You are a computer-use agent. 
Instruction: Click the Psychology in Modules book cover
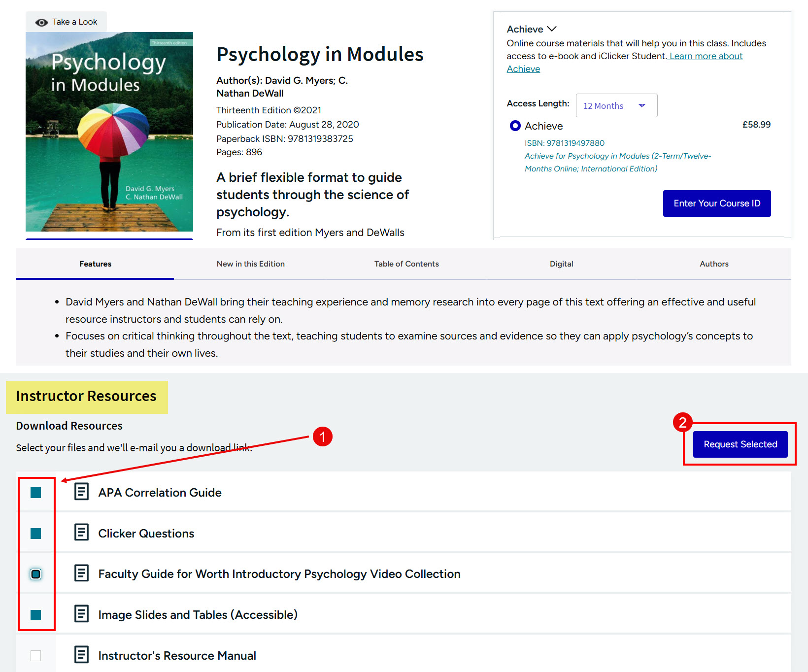tap(109, 132)
